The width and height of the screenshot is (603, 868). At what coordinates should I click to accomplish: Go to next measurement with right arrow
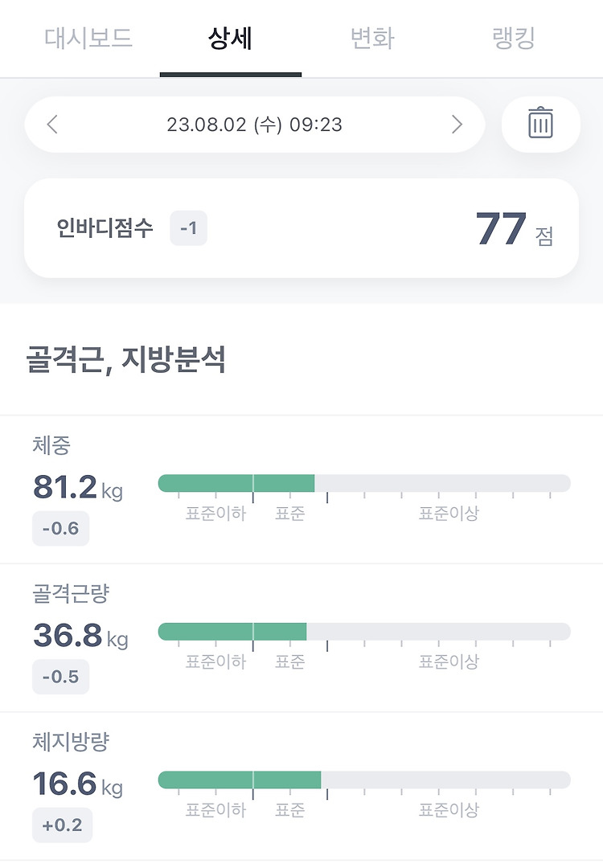click(457, 124)
